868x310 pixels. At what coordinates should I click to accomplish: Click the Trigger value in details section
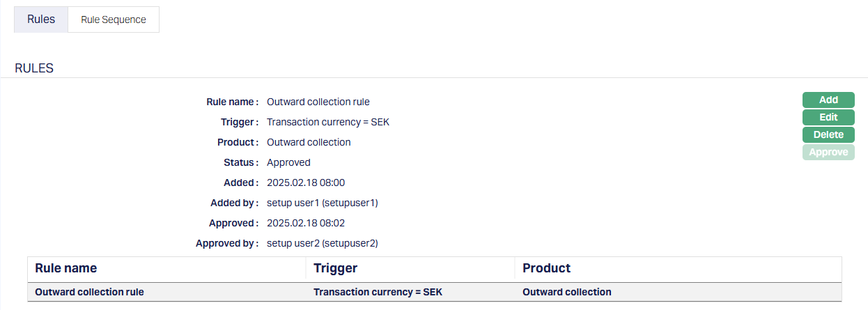328,122
